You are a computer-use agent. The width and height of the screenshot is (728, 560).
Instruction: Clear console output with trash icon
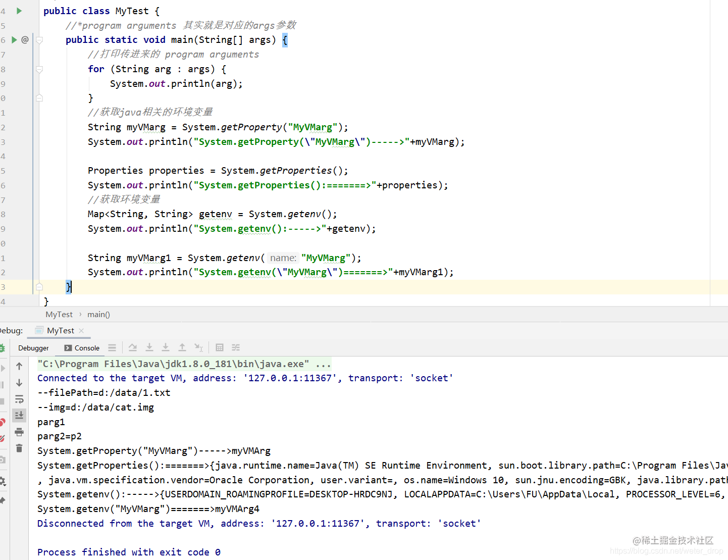tap(19, 448)
